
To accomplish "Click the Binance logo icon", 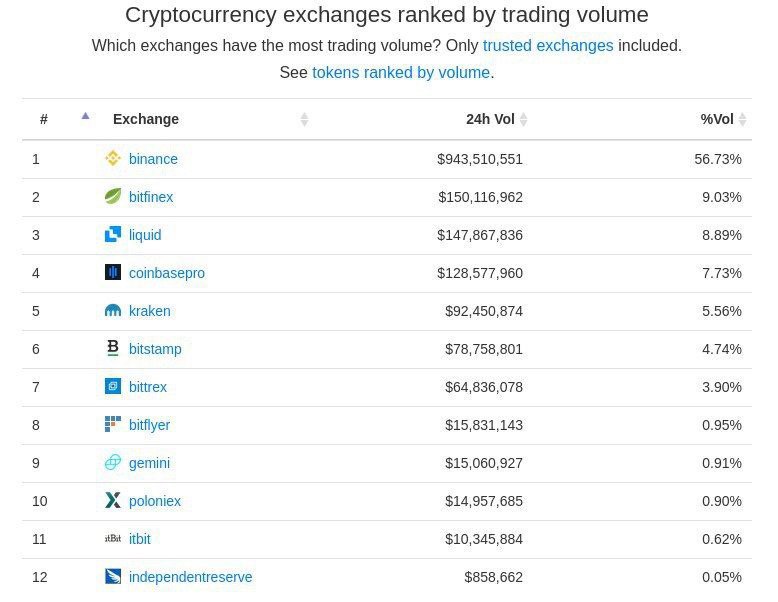I will click(x=113, y=158).
